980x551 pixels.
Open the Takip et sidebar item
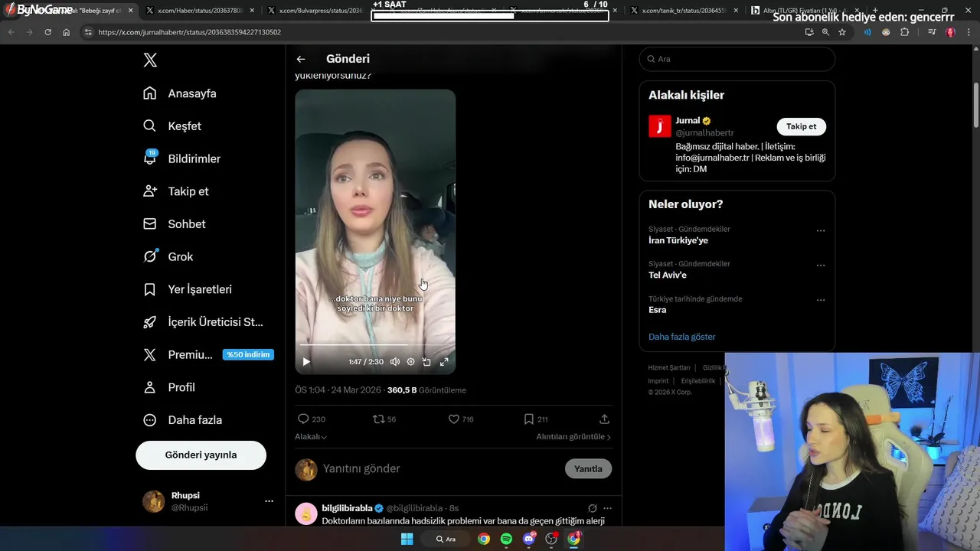coord(175,191)
